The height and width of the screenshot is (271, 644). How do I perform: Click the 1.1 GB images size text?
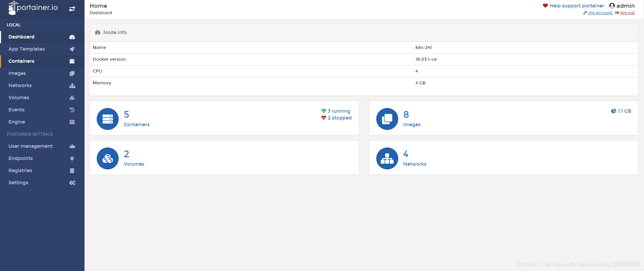[624, 111]
